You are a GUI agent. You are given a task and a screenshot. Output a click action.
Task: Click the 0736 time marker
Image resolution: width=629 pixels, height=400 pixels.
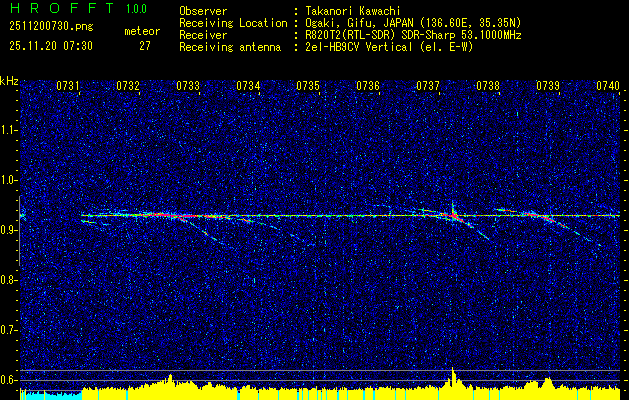[368, 85]
